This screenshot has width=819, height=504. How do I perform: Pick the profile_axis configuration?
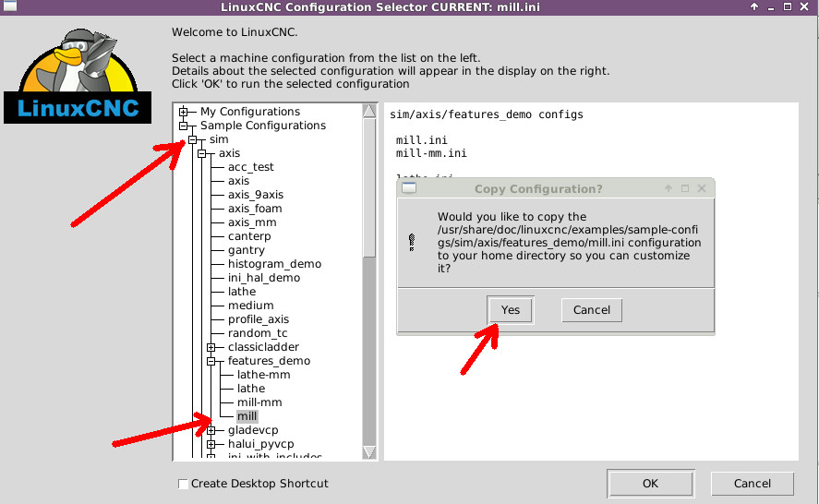(258, 319)
